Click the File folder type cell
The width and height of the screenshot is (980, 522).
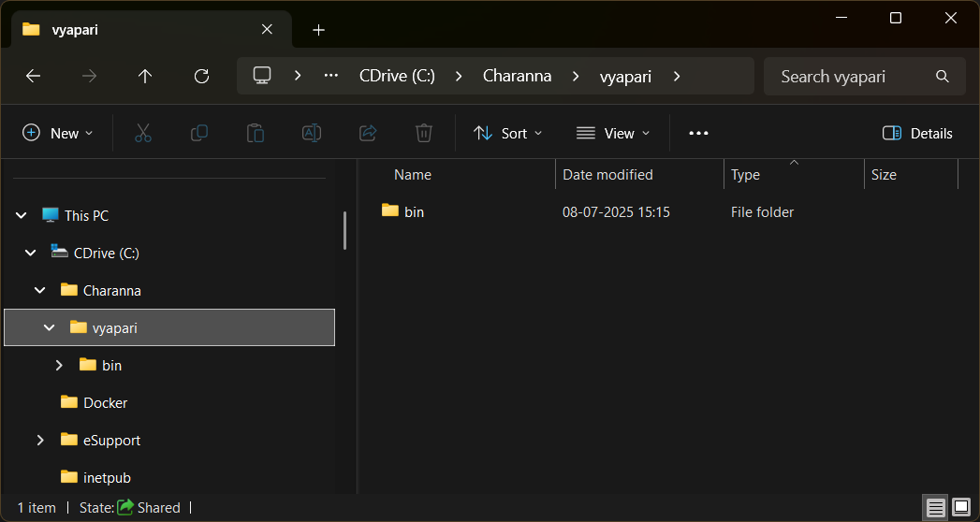(x=762, y=212)
